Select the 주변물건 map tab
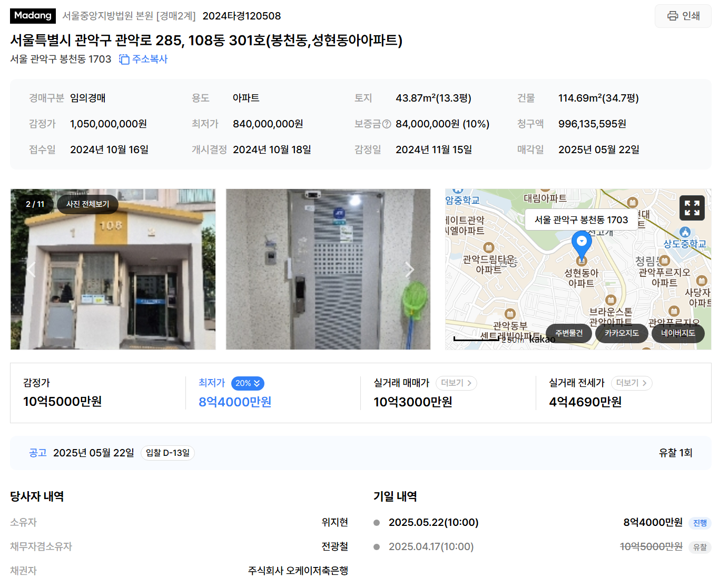Image resolution: width=719 pixels, height=588 pixels. tap(569, 333)
